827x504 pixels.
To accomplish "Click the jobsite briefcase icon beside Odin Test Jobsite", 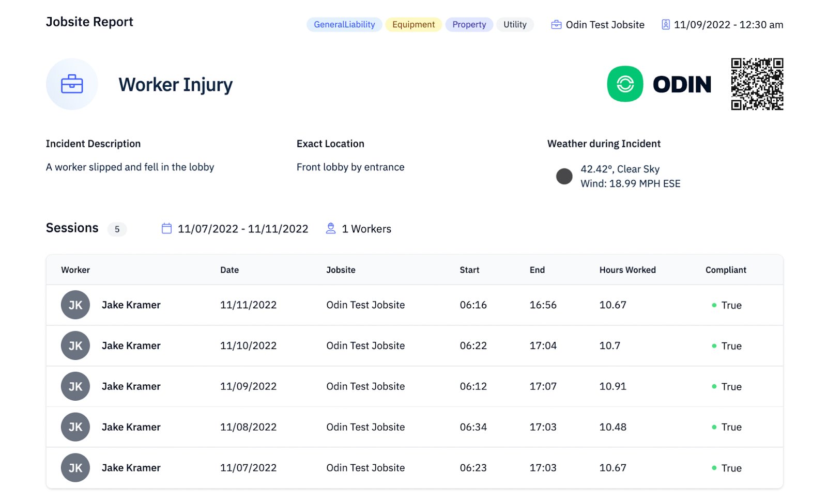I will pyautogui.click(x=556, y=25).
